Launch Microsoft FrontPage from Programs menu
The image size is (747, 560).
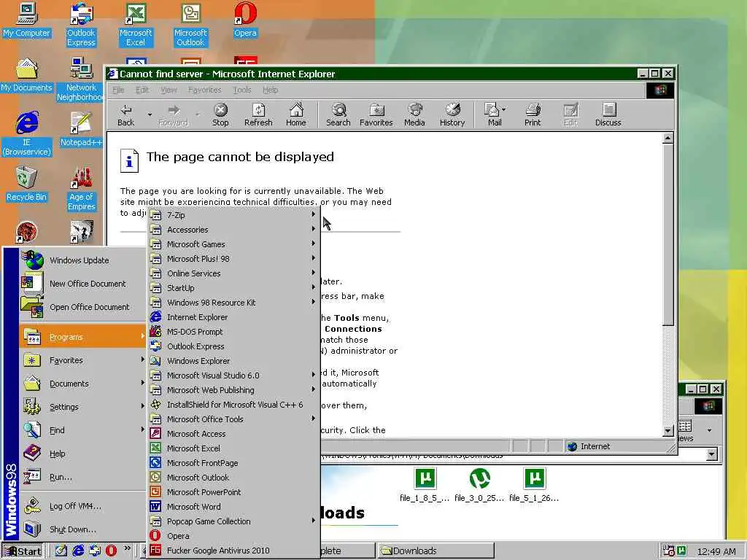[233, 463]
